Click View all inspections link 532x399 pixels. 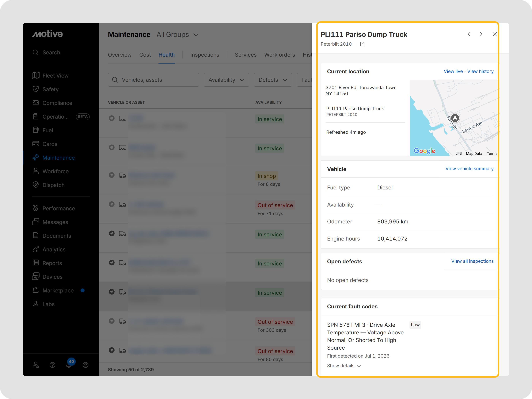click(x=473, y=261)
